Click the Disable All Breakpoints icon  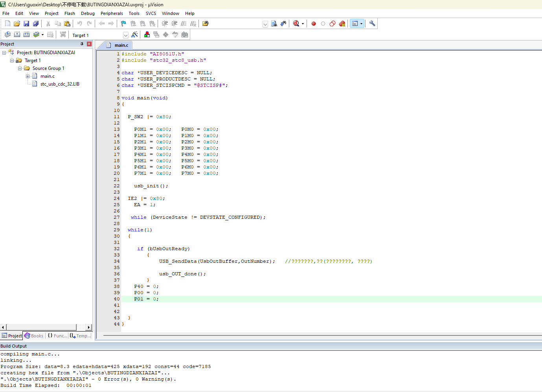333,24
